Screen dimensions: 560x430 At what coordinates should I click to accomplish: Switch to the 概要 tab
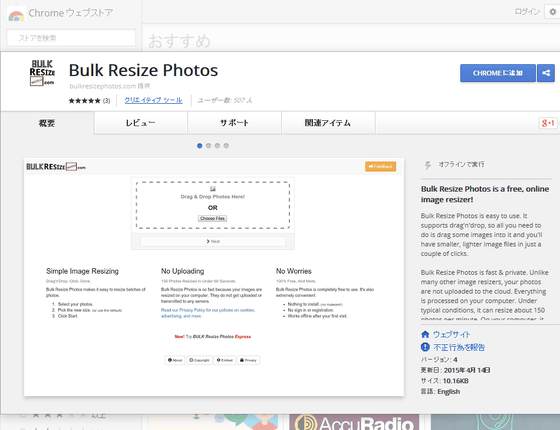(x=47, y=123)
